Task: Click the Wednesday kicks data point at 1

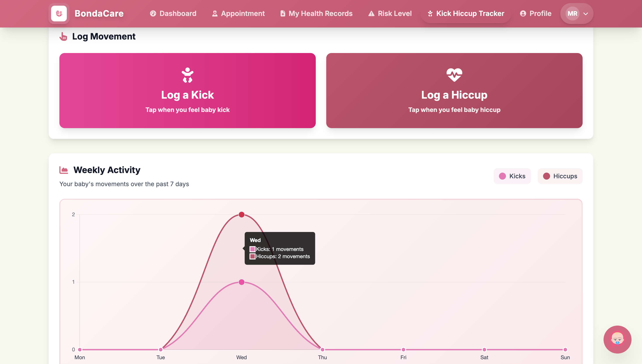Action: click(241, 282)
